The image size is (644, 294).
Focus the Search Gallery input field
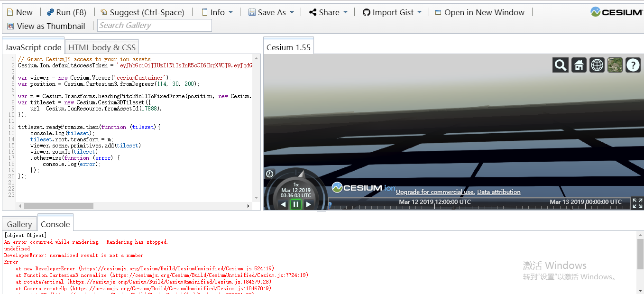[155, 26]
